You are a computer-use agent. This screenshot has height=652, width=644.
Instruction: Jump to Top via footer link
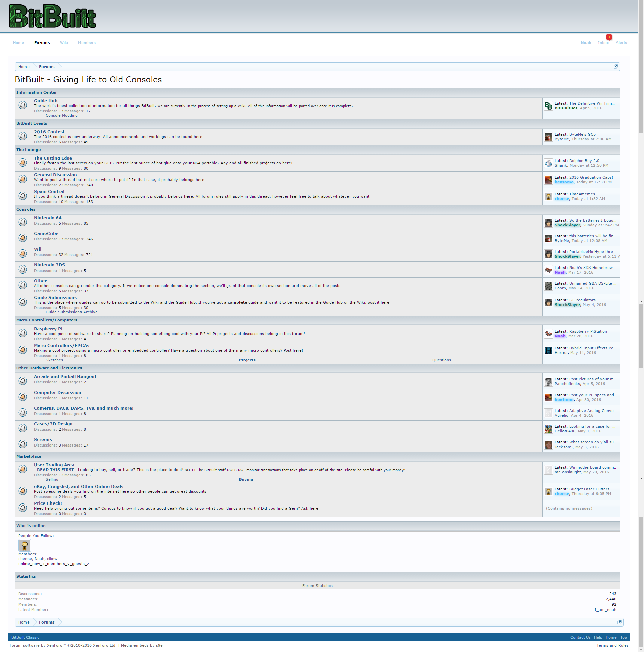[x=624, y=637]
